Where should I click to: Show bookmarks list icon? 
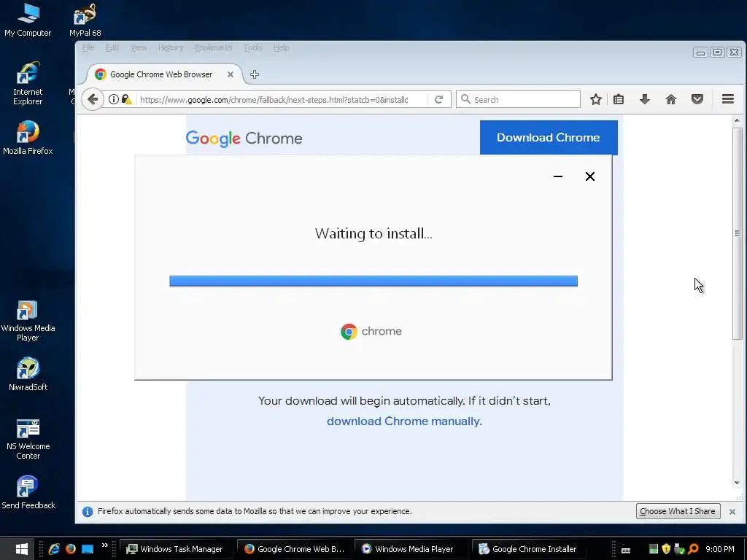tap(619, 99)
